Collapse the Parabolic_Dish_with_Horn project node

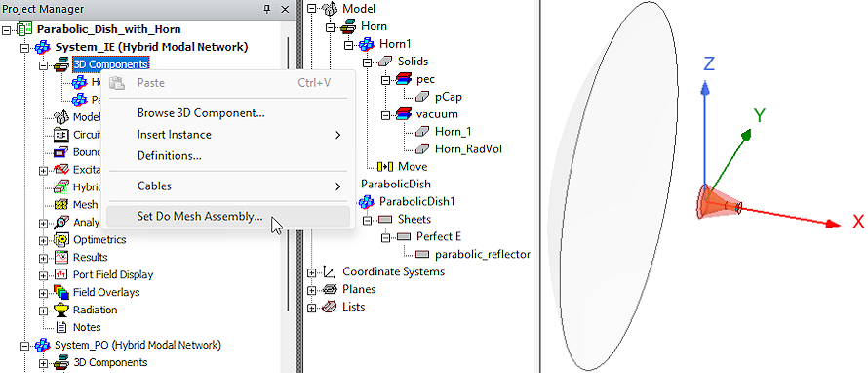(x=7, y=29)
